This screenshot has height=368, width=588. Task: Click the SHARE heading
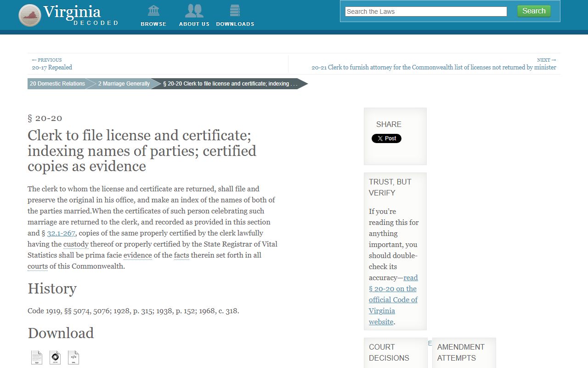pyautogui.click(x=389, y=124)
